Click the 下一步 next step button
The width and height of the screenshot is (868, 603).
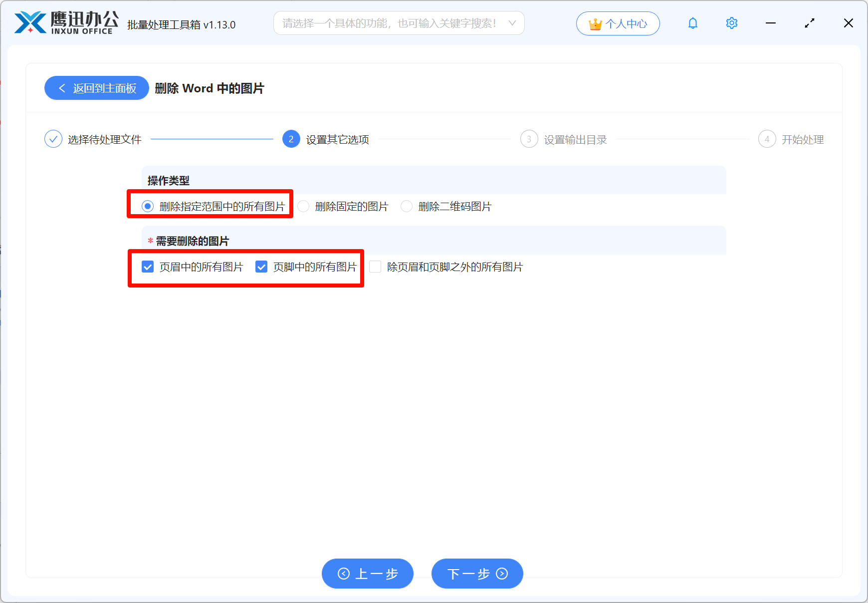coord(476,574)
